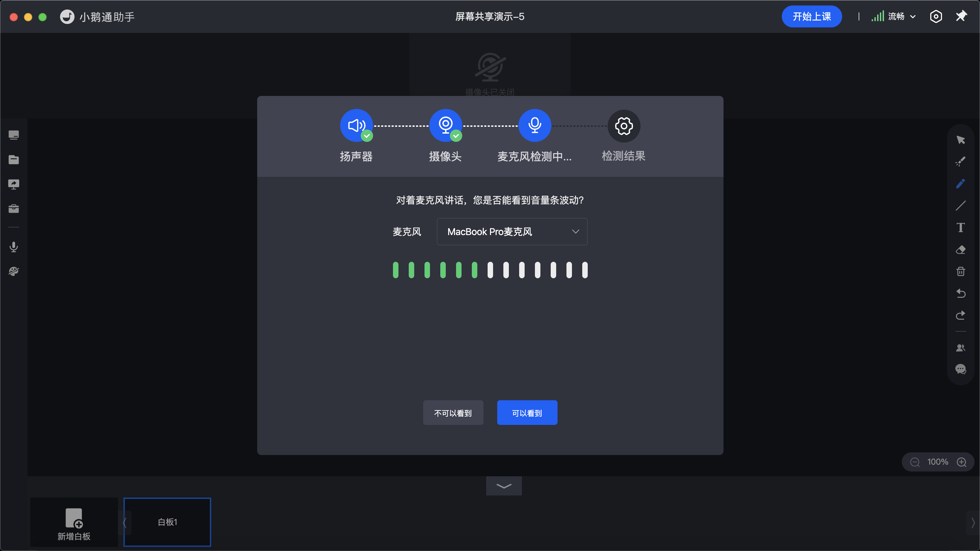Open the chat messages panel

[960, 369]
